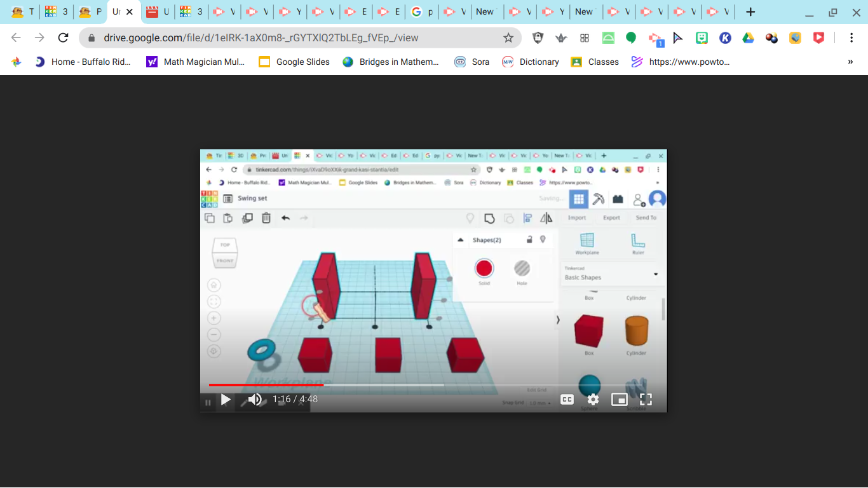
Task: Open the video settings gear
Action: [x=593, y=400]
